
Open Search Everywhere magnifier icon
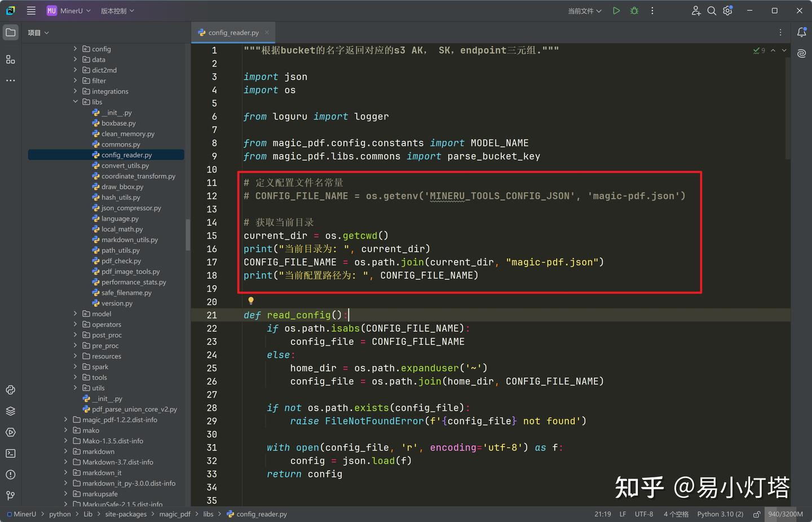tap(712, 11)
